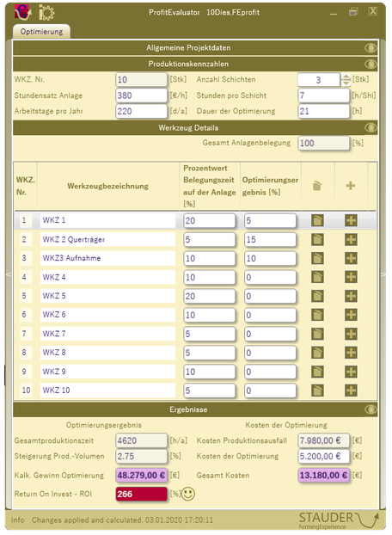Click the STAUDER FormingExperience logo
This screenshot has width=392, height=535.
pyautogui.click(x=339, y=520)
